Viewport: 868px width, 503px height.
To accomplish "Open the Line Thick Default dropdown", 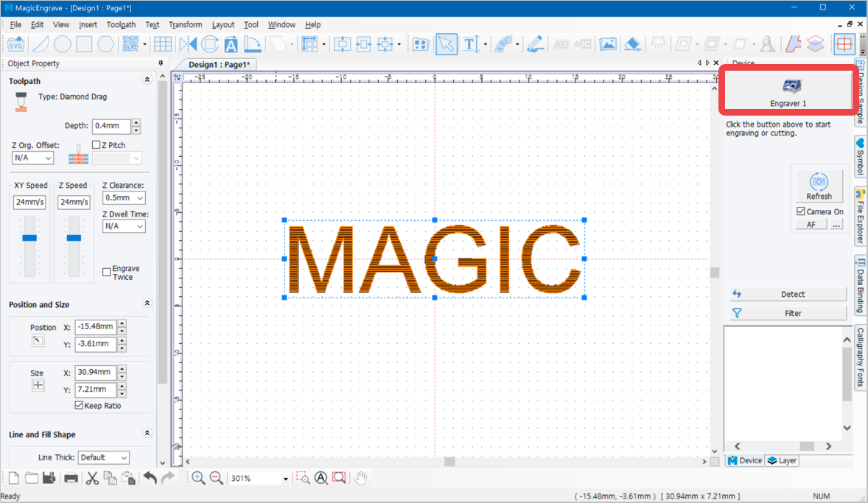I will click(x=104, y=457).
